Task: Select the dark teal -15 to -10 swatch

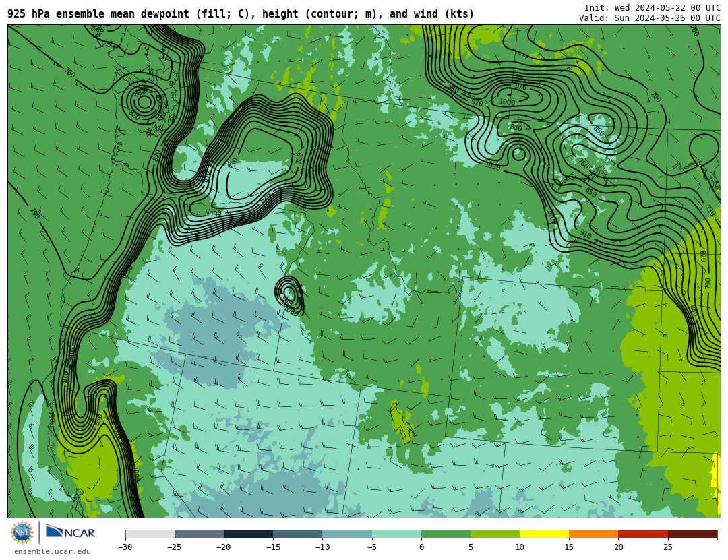Action: pos(298,534)
